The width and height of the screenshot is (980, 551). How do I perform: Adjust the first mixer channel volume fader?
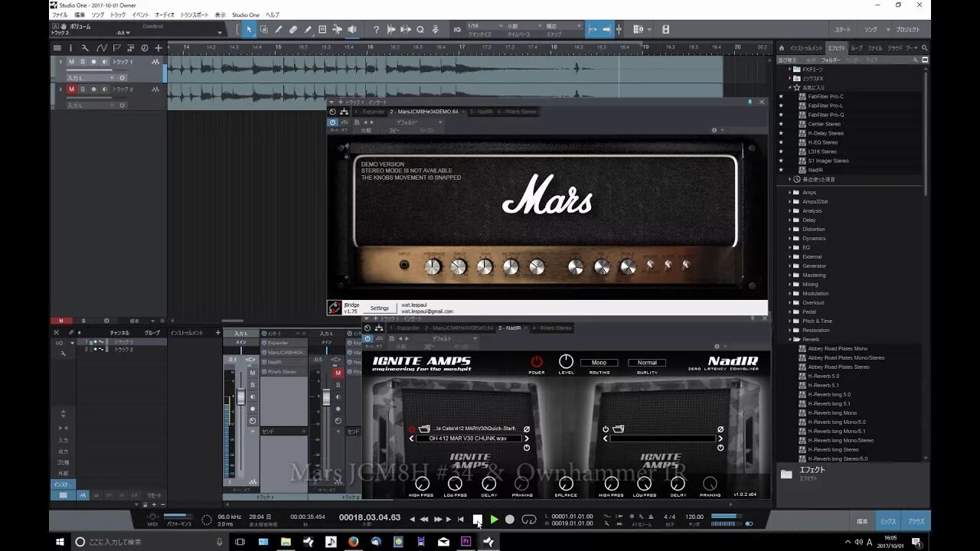point(241,396)
